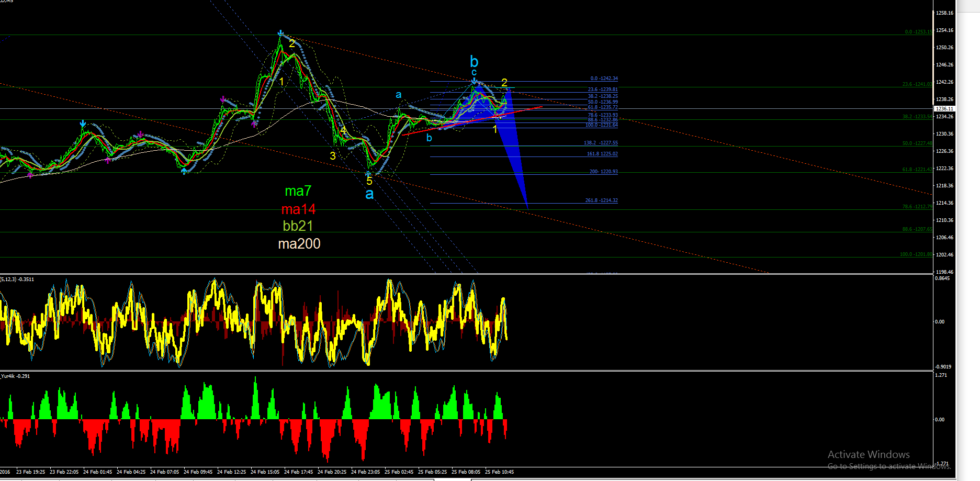
Task: Click the current price tag 1236.11
Action: [945, 109]
